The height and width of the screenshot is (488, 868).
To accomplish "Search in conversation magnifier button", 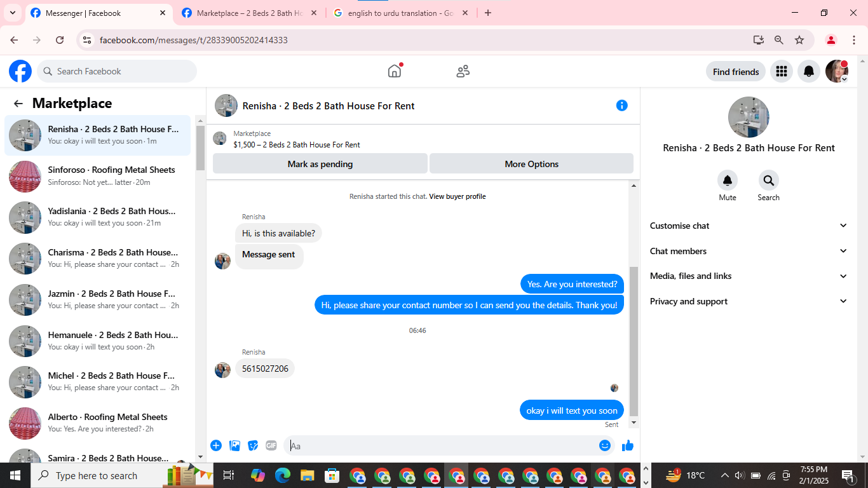I will point(768,180).
